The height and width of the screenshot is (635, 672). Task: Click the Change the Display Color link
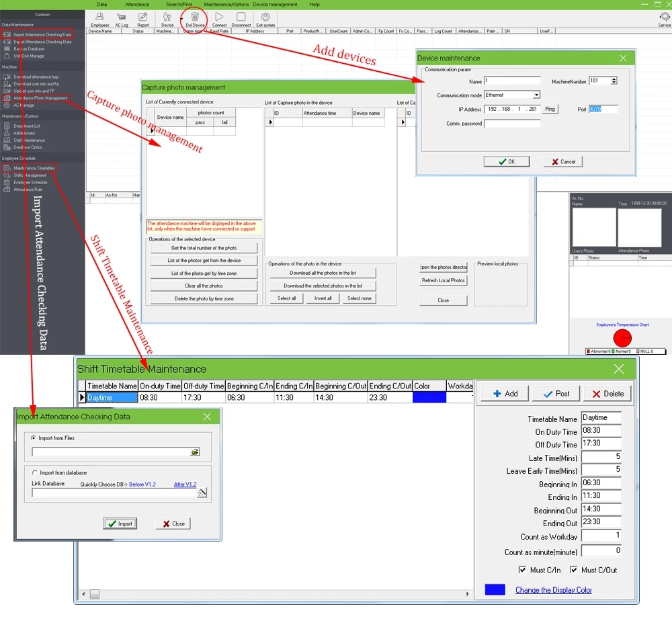pyautogui.click(x=553, y=590)
